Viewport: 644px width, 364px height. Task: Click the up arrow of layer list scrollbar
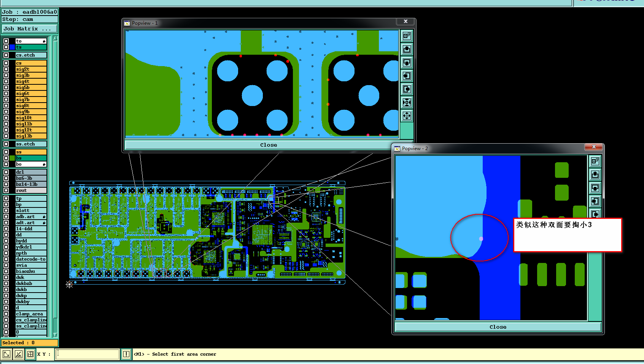coord(55,38)
